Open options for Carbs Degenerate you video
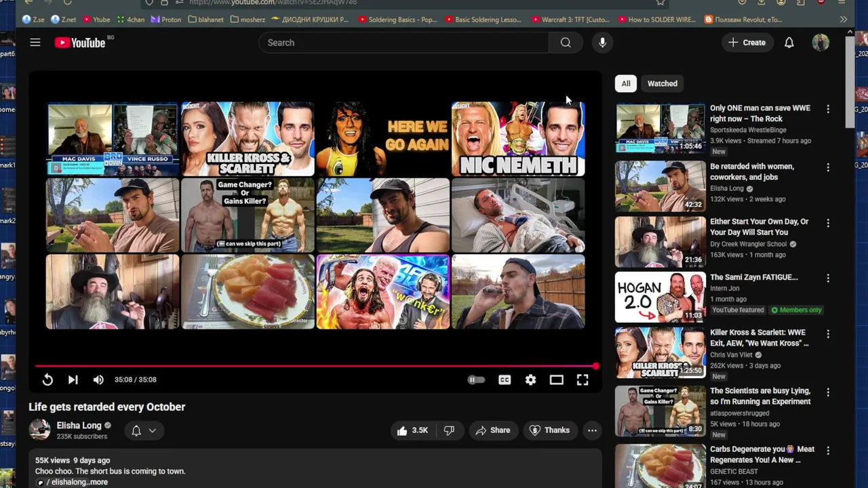868x488 pixels. (827, 451)
